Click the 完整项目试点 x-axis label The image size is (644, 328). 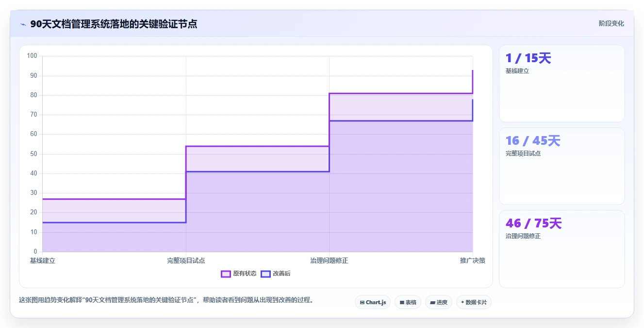coord(186,260)
